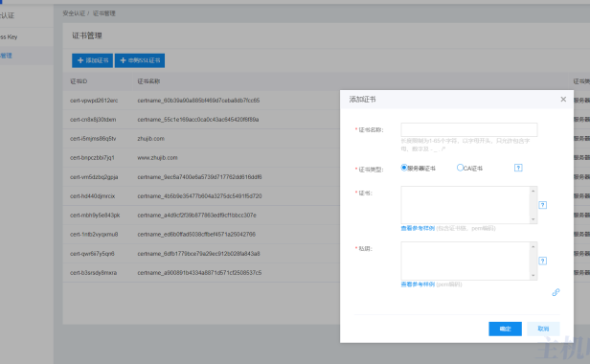Click certificate name starting certname_a900891b

(199, 273)
